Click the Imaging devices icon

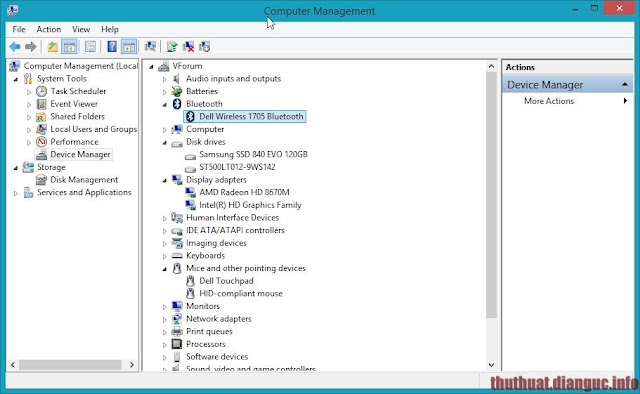(177, 243)
